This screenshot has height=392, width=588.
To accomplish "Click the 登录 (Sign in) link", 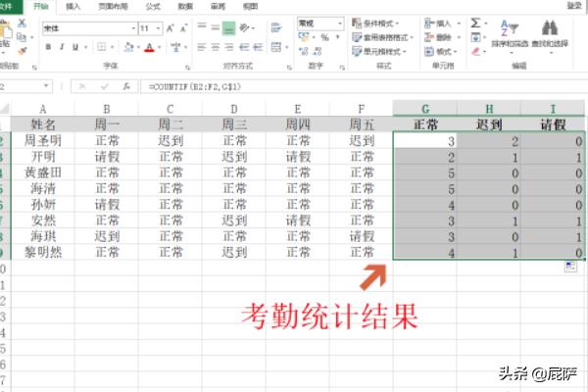I will [573, 6].
